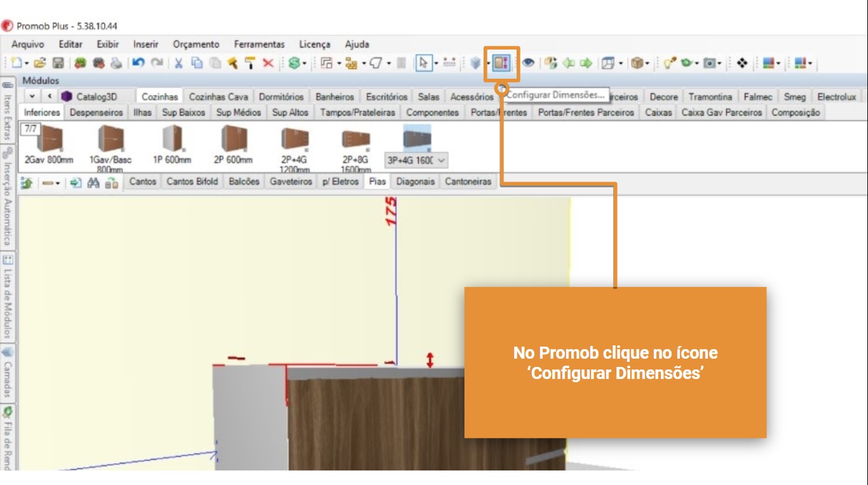Click the Save floppy disk icon

pyautogui.click(x=58, y=63)
